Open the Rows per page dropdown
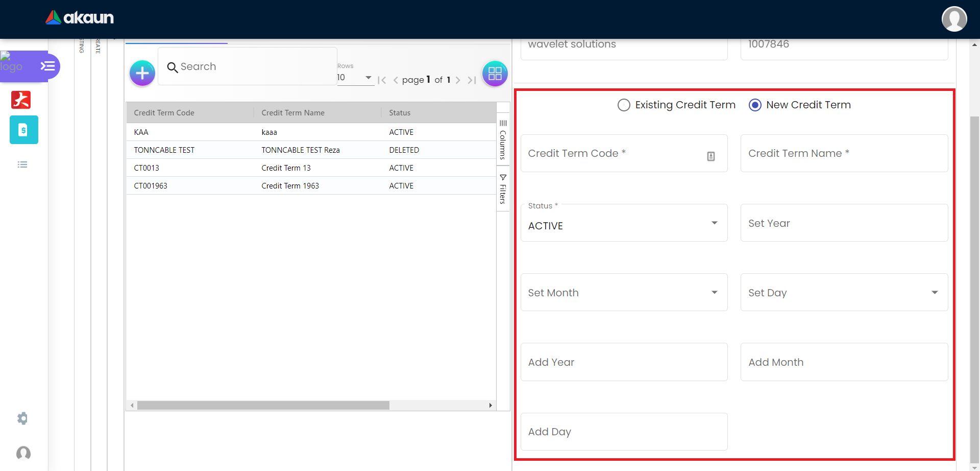The image size is (980, 471). pos(355,78)
